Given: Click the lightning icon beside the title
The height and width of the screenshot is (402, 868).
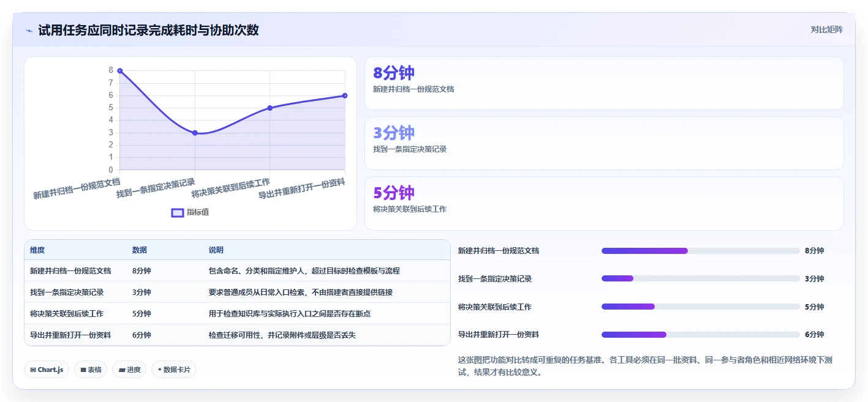Looking at the screenshot, I should (x=29, y=30).
